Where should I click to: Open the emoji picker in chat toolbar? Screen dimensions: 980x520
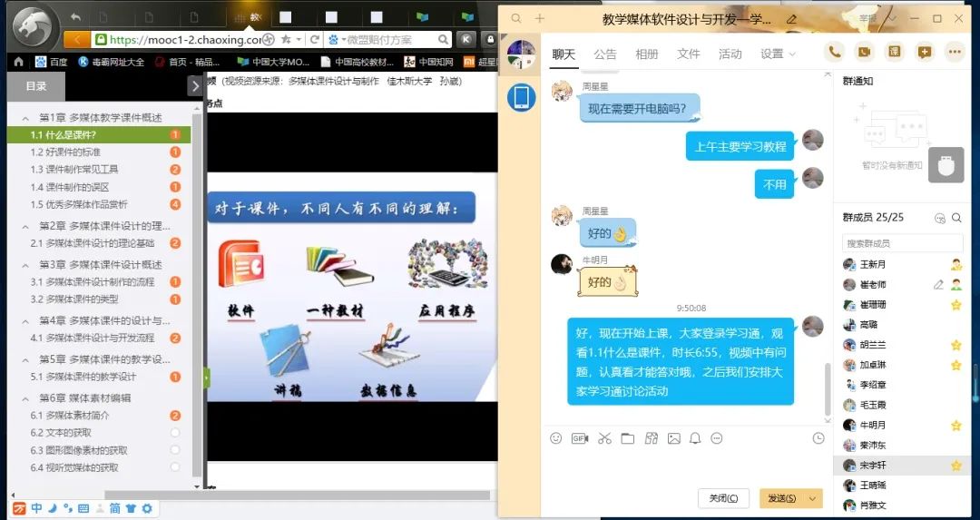556,438
